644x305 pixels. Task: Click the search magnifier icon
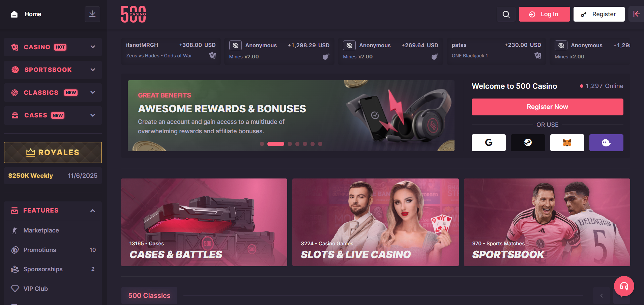[506, 14]
